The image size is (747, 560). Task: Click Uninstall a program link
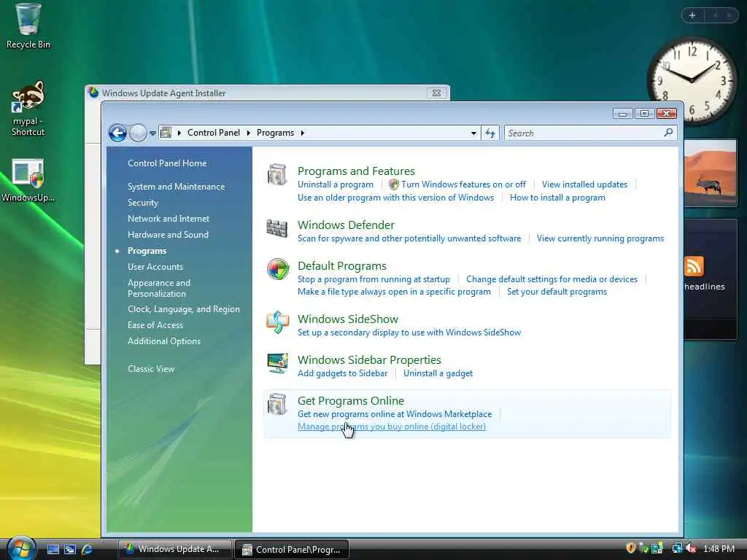(336, 184)
